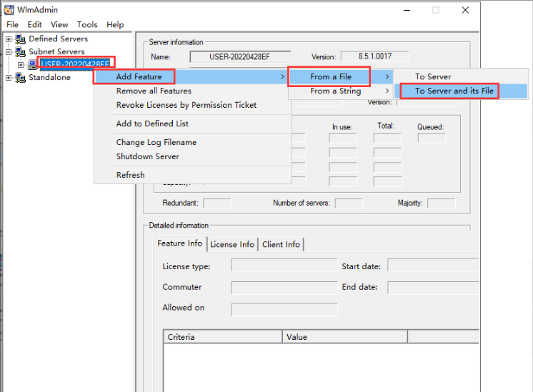Image resolution: width=533 pixels, height=392 pixels.
Task: Minimize the WlmAdmin window
Action: [407, 10]
